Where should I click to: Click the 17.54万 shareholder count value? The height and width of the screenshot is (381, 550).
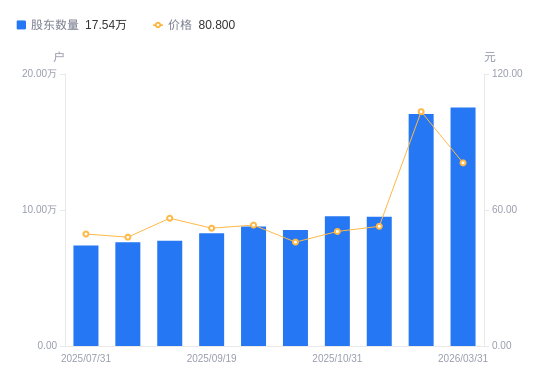coord(106,25)
